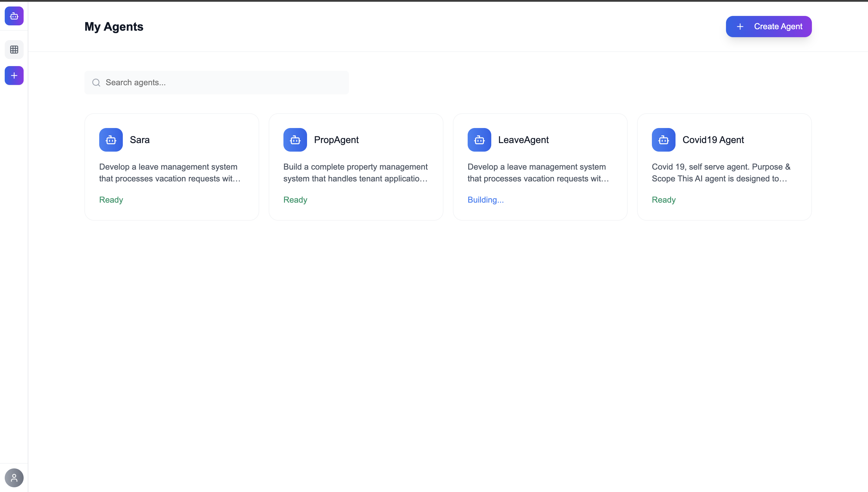Image resolution: width=868 pixels, height=492 pixels.
Task: Click the LeaveAgent robot icon
Action: tap(479, 140)
